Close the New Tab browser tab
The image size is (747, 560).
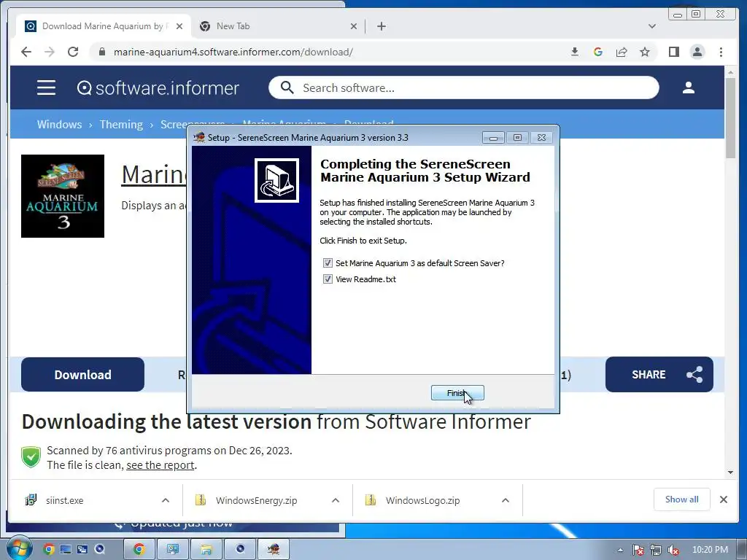point(354,26)
